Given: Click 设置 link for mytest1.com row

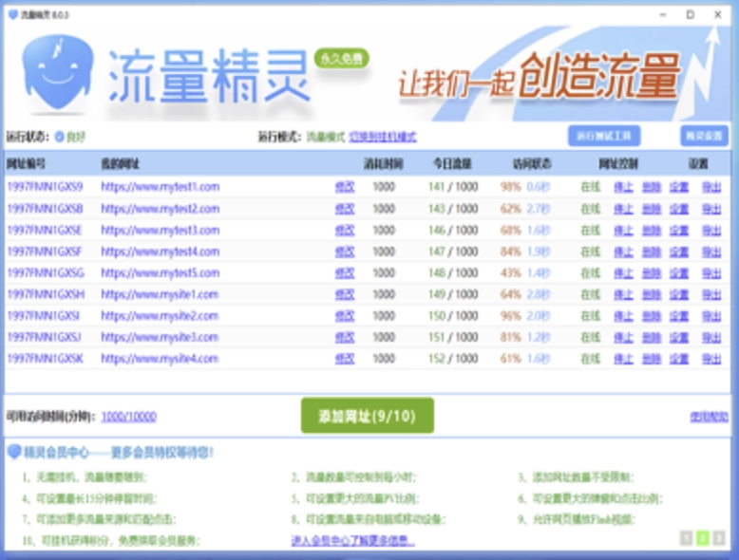Looking at the screenshot, I should pos(679,187).
